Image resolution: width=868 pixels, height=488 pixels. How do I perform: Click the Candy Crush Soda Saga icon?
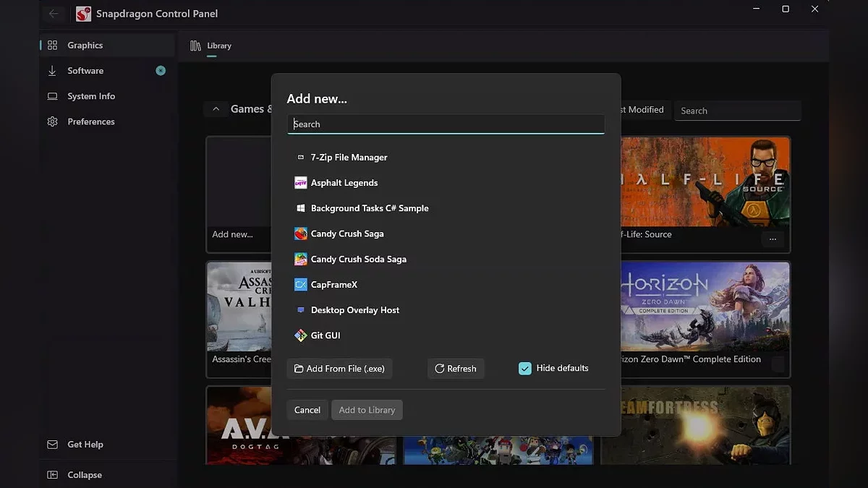pos(300,259)
